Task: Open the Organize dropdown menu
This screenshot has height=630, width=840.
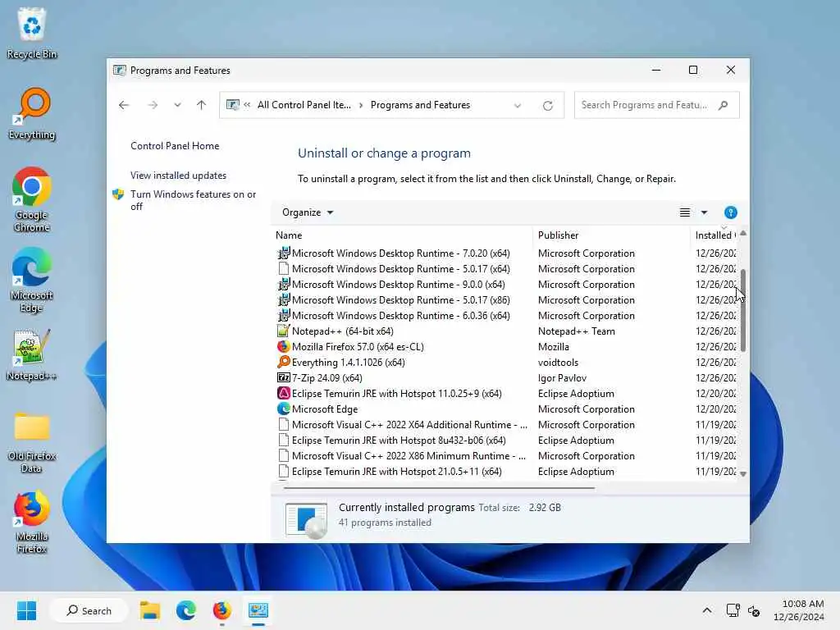Action: [x=308, y=212]
